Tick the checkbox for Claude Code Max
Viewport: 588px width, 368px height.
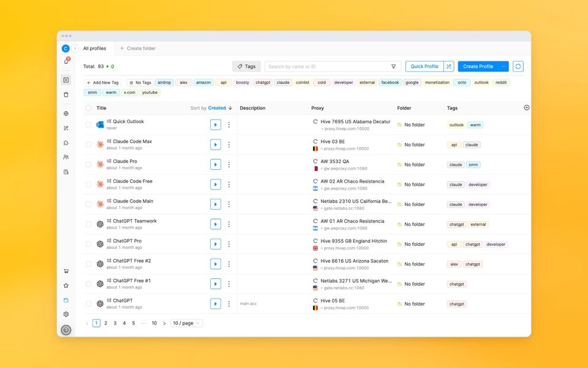pyautogui.click(x=88, y=145)
